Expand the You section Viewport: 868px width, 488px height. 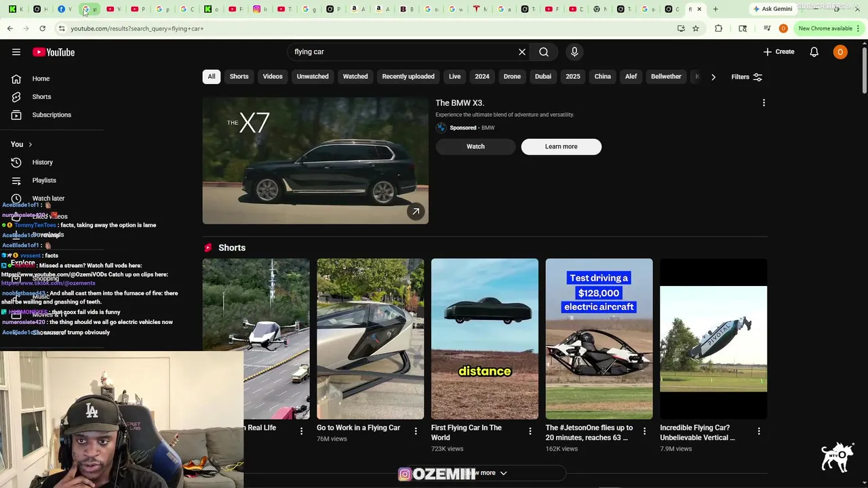coord(22,144)
